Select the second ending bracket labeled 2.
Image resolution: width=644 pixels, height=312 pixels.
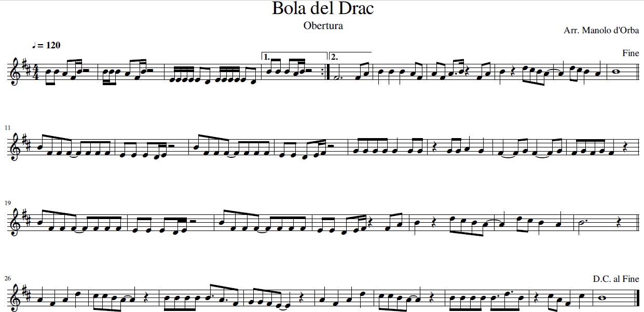[350, 56]
